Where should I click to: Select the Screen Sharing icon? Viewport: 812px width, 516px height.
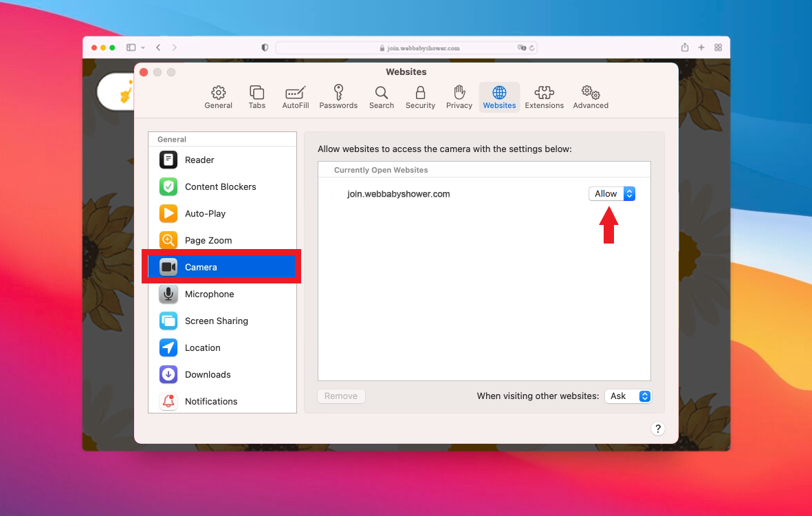click(168, 321)
